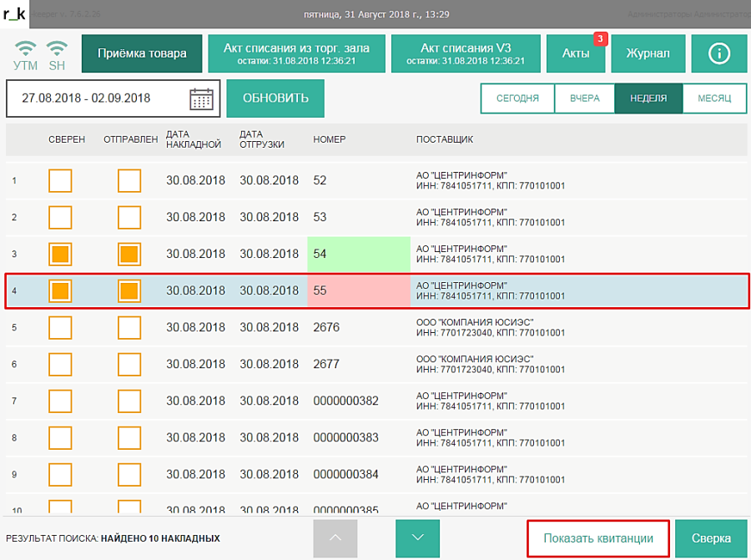Select the Вчера period filter

coord(584,98)
